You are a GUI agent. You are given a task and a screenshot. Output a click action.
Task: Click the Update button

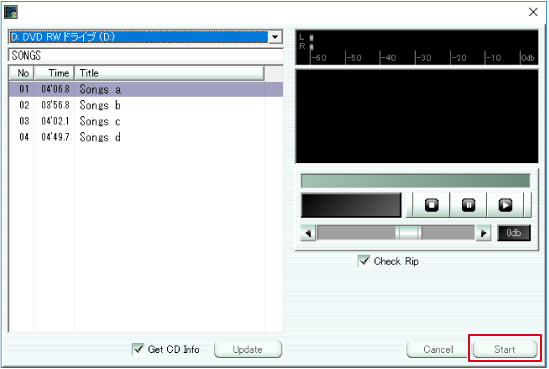point(248,349)
